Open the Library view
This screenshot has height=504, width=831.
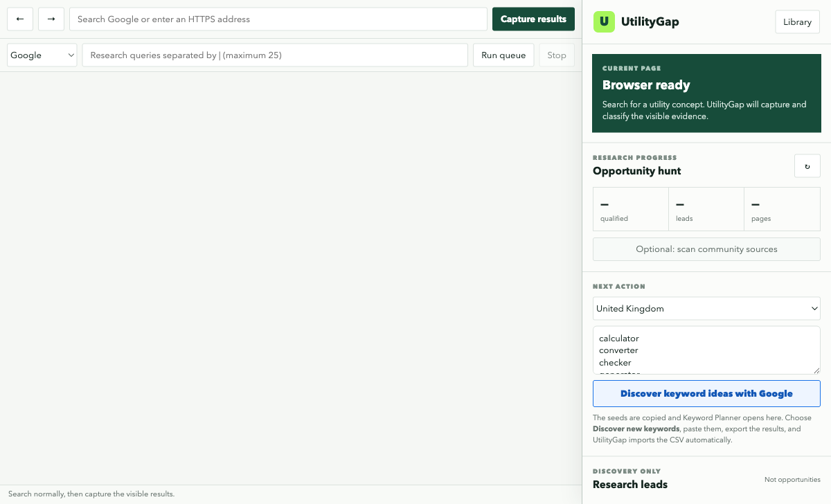pos(797,22)
